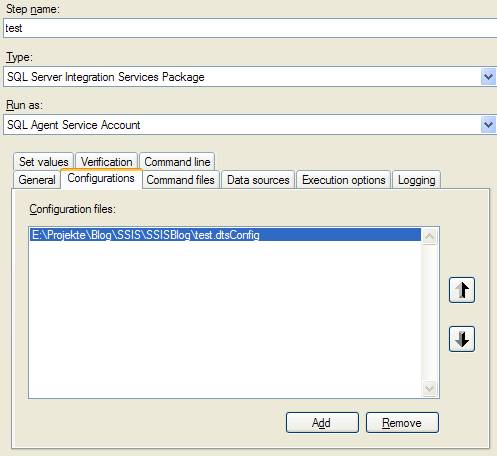Move configuration file up with arrow button
Image resolution: width=497 pixels, height=456 pixels.
462,290
